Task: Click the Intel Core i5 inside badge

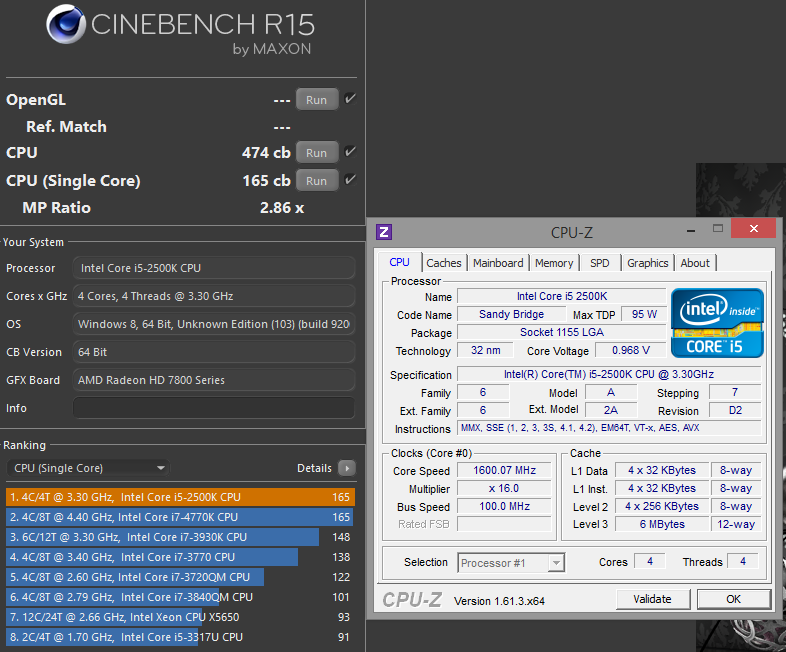Action: pos(717,323)
